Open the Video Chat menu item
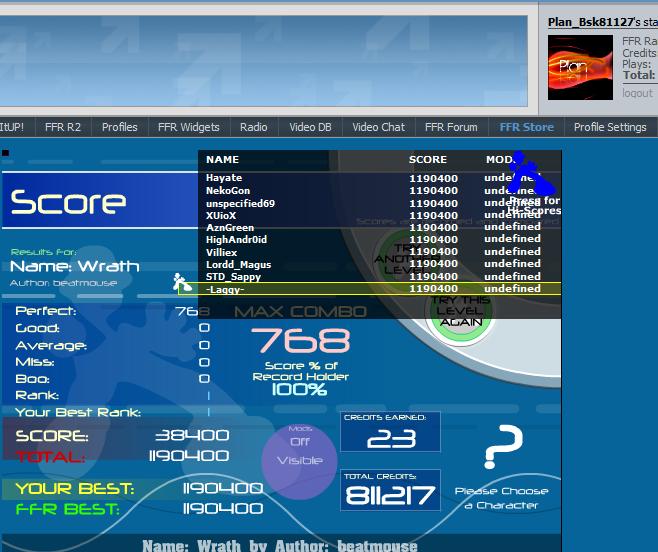Image resolution: width=658 pixels, height=552 pixels. (x=379, y=127)
